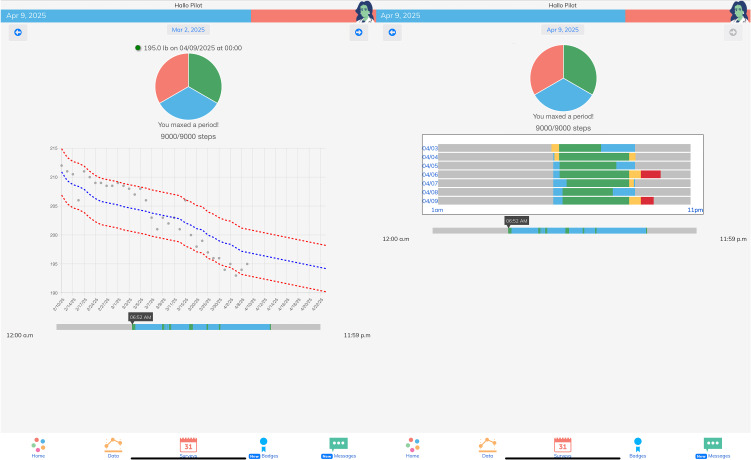Tap Home dots icon in right panel
Screen dimensions: 751x460
point(413,445)
